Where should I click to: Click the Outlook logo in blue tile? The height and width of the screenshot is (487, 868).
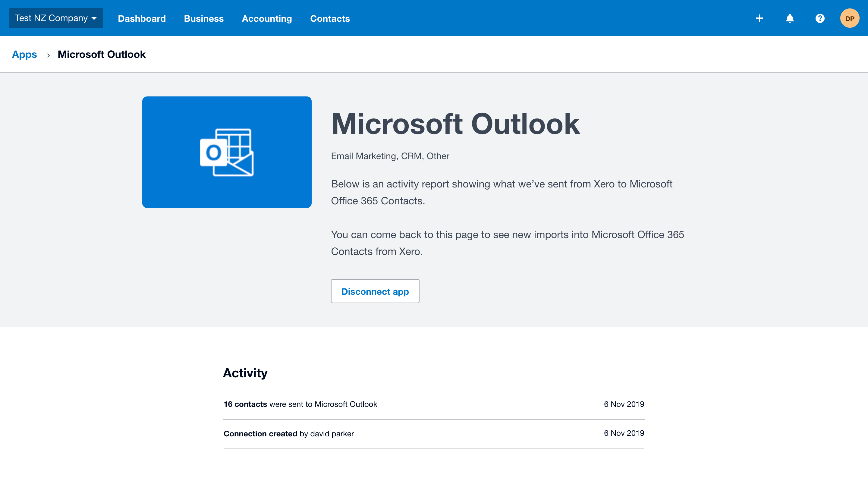coord(227,152)
